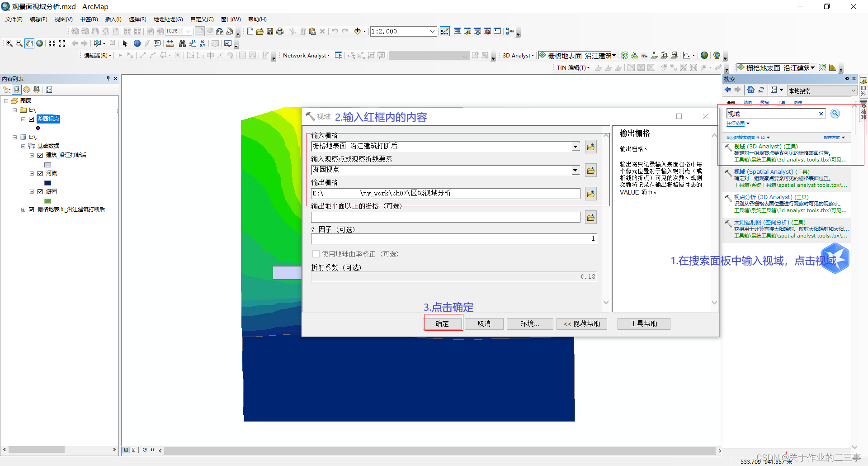868x466 pixels.
Task: Click the Open map folder icon
Action: pyautogui.click(x=260, y=31)
